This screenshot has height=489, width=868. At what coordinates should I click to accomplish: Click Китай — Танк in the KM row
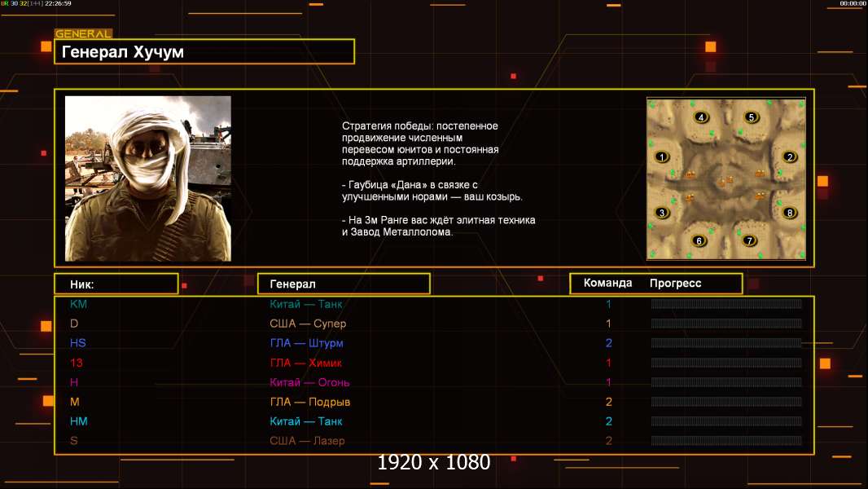(x=305, y=303)
